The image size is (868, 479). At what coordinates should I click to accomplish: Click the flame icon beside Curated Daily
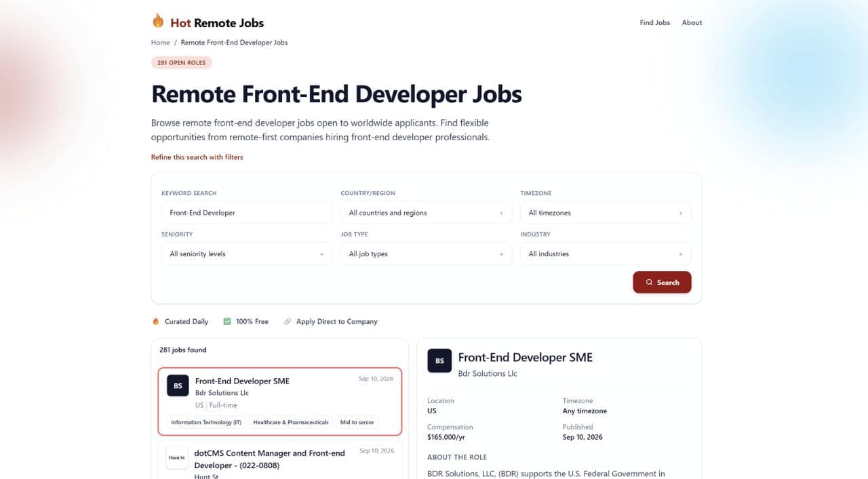[x=156, y=321]
